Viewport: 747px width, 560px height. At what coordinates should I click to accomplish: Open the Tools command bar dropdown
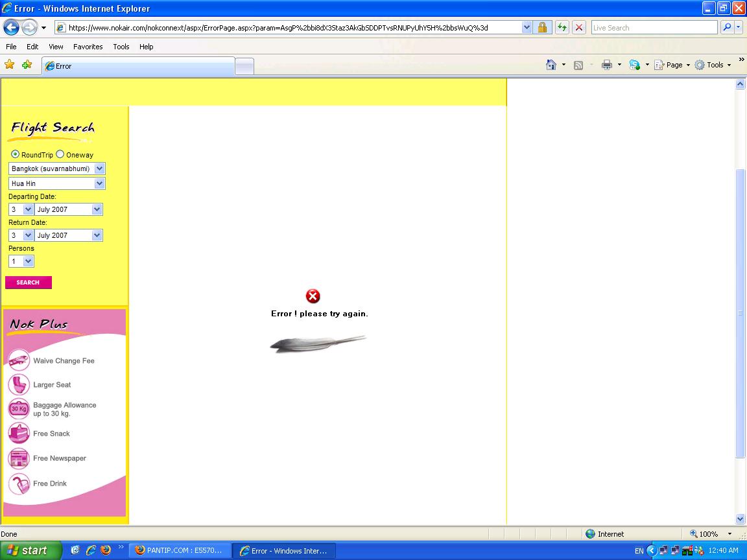pyautogui.click(x=713, y=65)
